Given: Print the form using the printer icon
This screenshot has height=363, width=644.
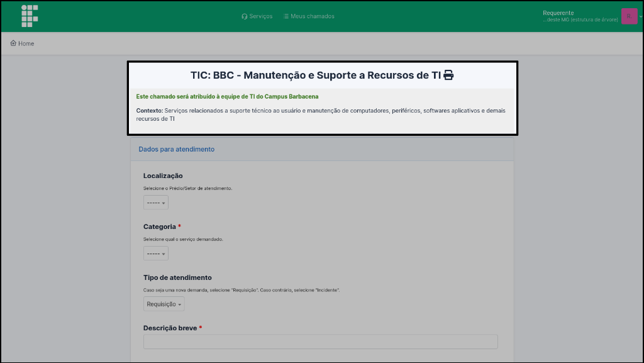Looking at the screenshot, I should (x=448, y=75).
